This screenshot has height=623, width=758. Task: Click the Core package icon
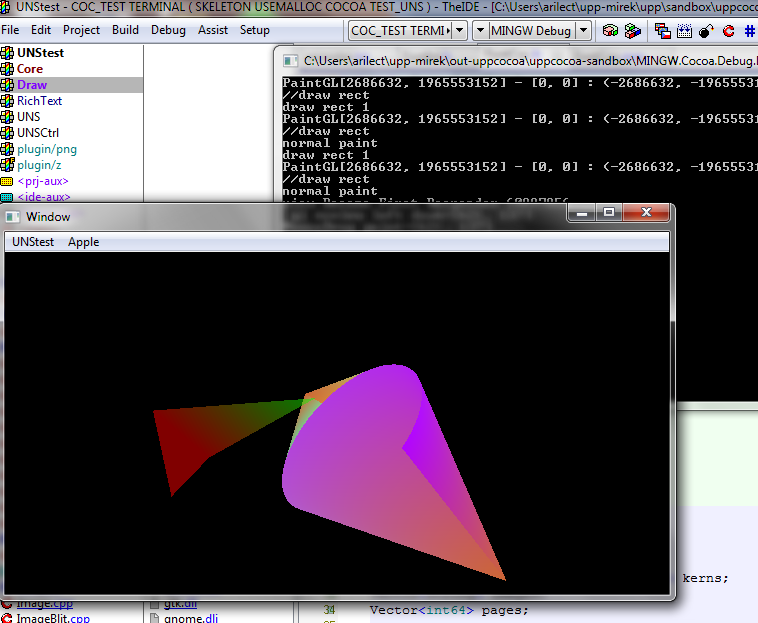pos(8,69)
